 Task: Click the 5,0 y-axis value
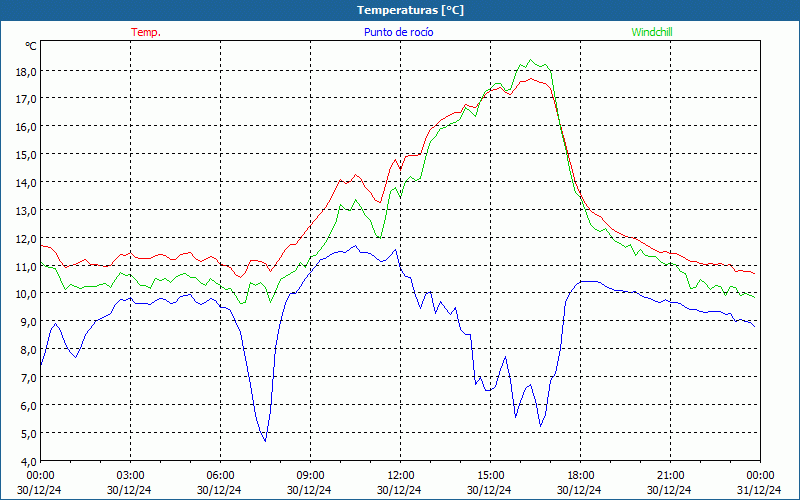click(x=28, y=435)
